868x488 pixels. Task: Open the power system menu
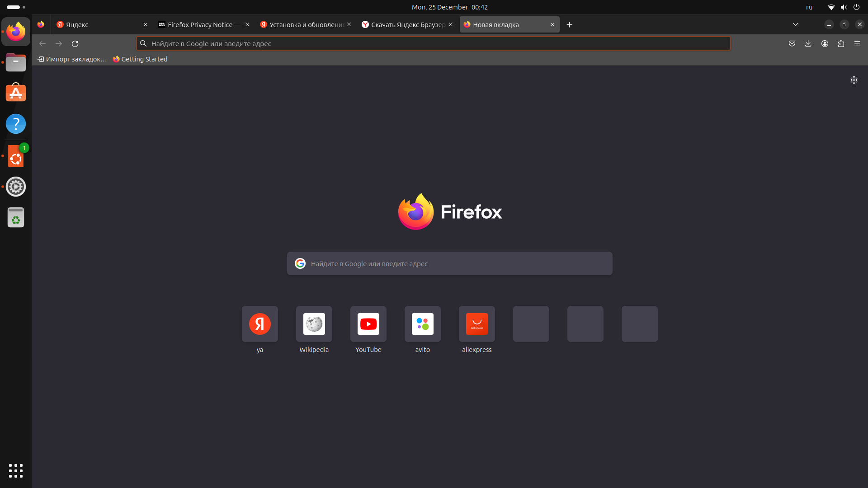[856, 7]
